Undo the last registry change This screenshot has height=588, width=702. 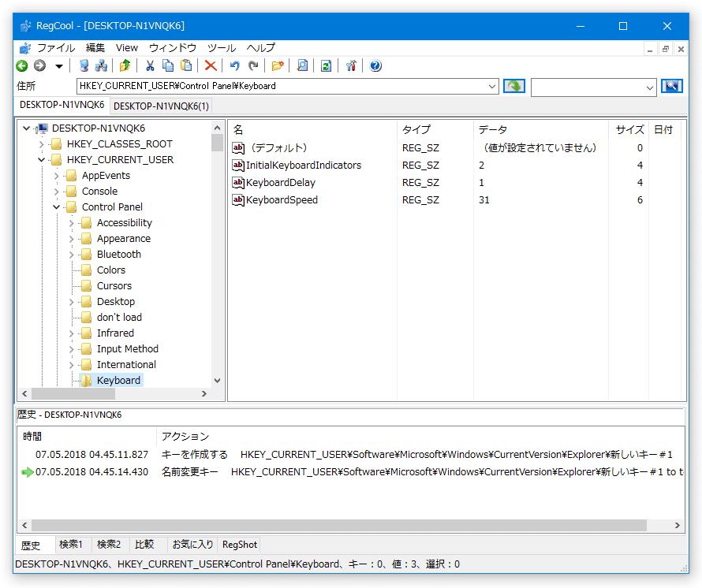(234, 66)
